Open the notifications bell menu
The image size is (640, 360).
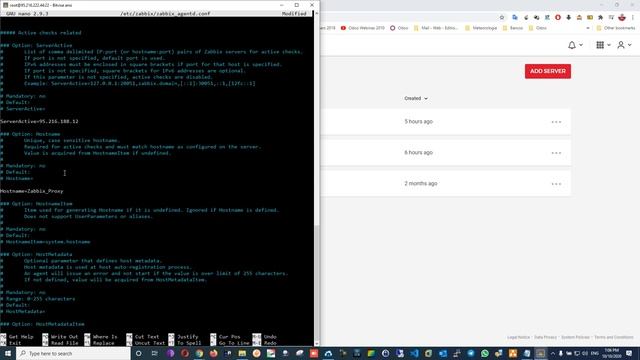click(x=572, y=45)
